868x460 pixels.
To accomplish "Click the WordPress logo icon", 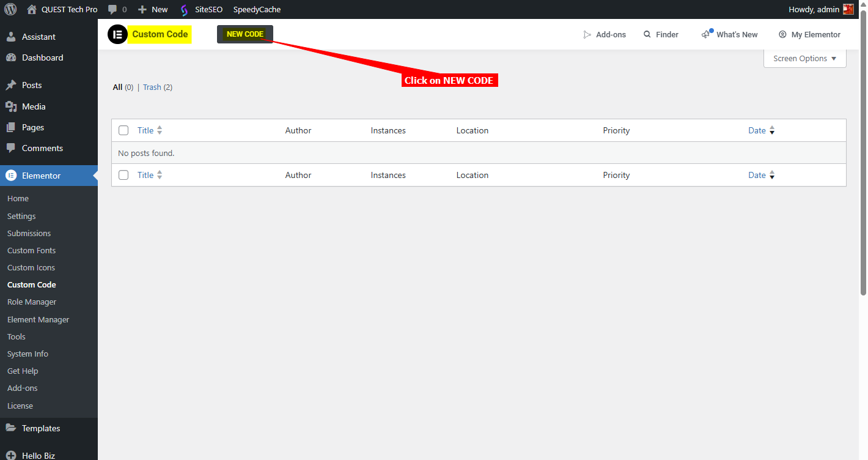I will tap(10, 9).
